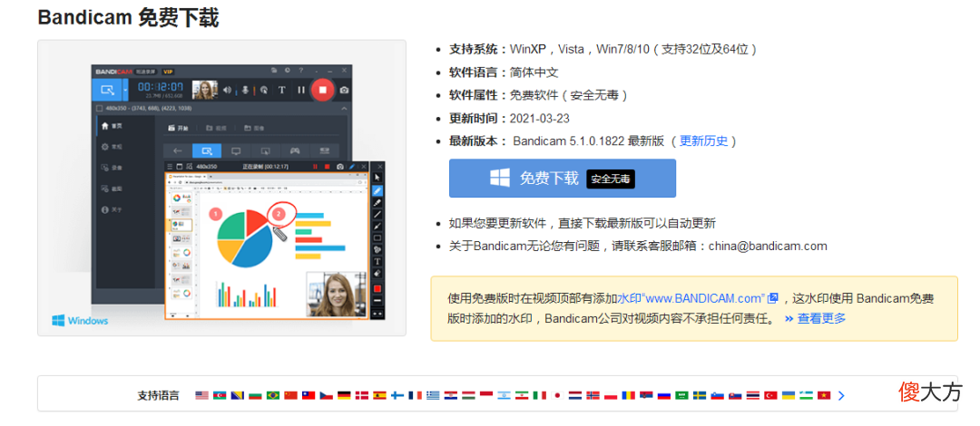
Task: Select the Israel flag language
Action: tap(505, 395)
